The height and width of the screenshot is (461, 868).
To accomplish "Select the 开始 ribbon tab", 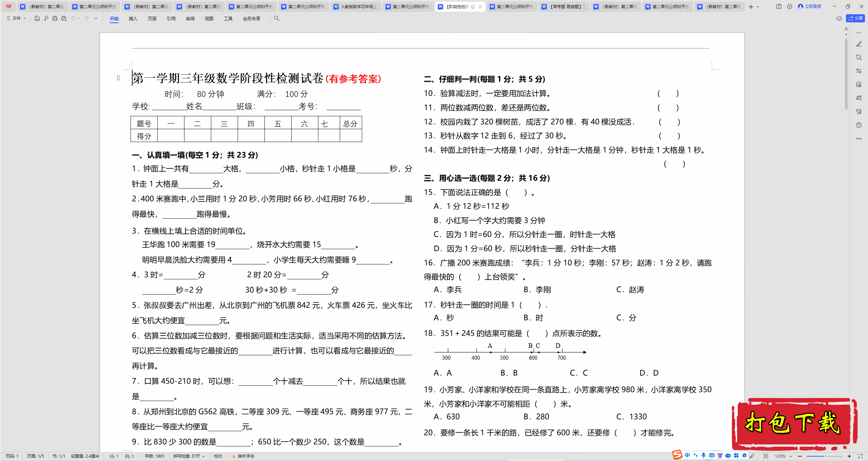I will 114,19.
